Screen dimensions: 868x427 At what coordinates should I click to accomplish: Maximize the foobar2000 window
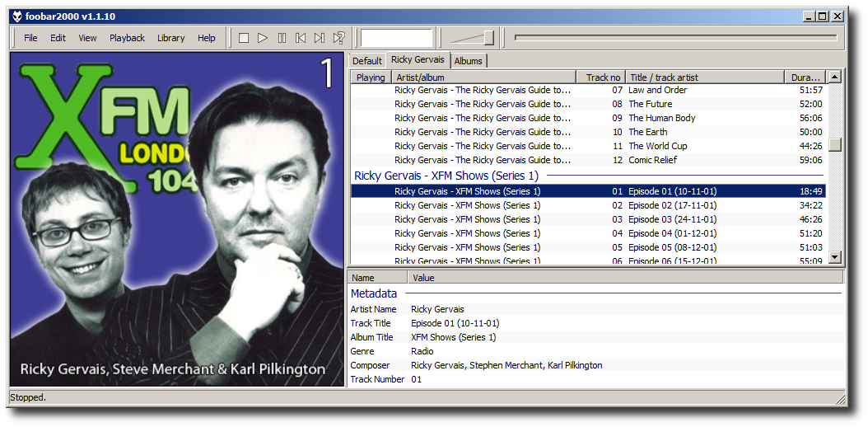(824, 16)
